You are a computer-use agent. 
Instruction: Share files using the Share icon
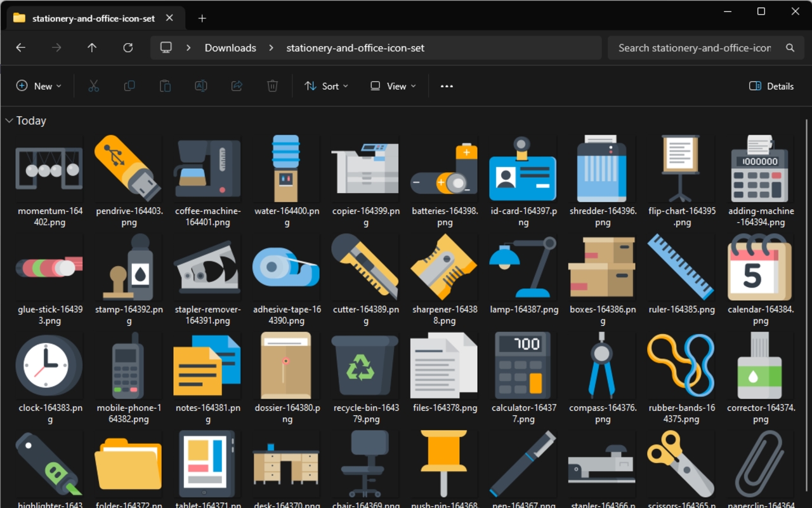(236, 86)
